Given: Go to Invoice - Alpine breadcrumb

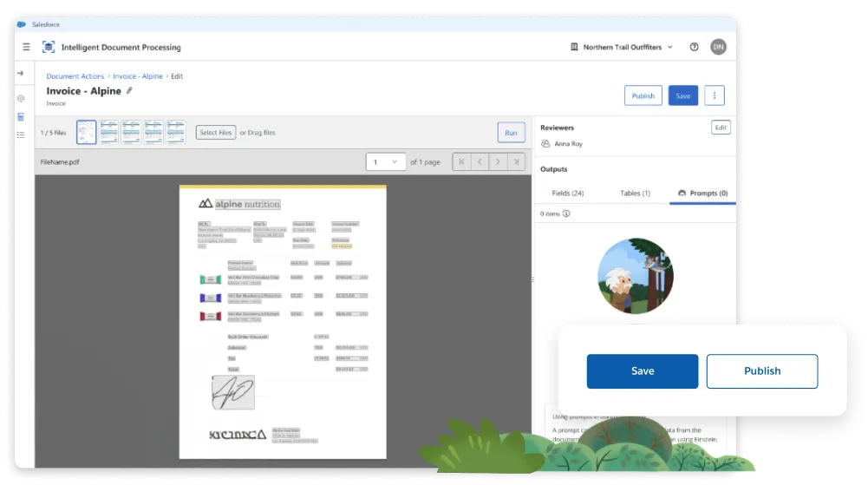Looking at the screenshot, I should pos(138,76).
